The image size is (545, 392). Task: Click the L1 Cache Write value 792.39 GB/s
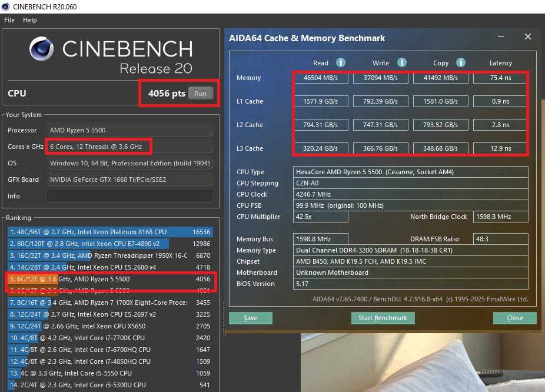click(381, 101)
